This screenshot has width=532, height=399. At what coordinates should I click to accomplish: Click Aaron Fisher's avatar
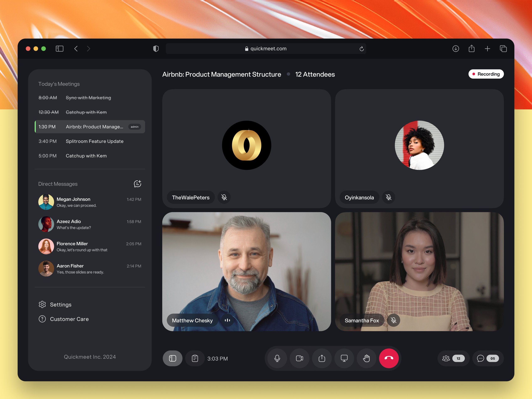(46, 269)
